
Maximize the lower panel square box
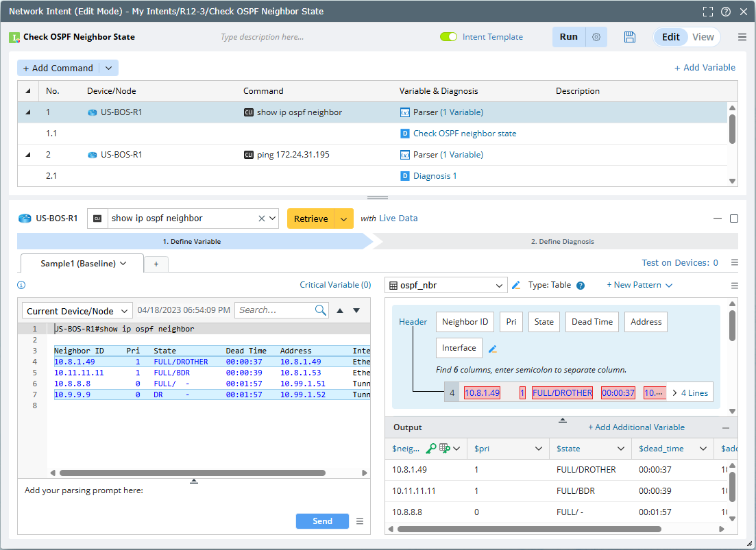coord(733,218)
